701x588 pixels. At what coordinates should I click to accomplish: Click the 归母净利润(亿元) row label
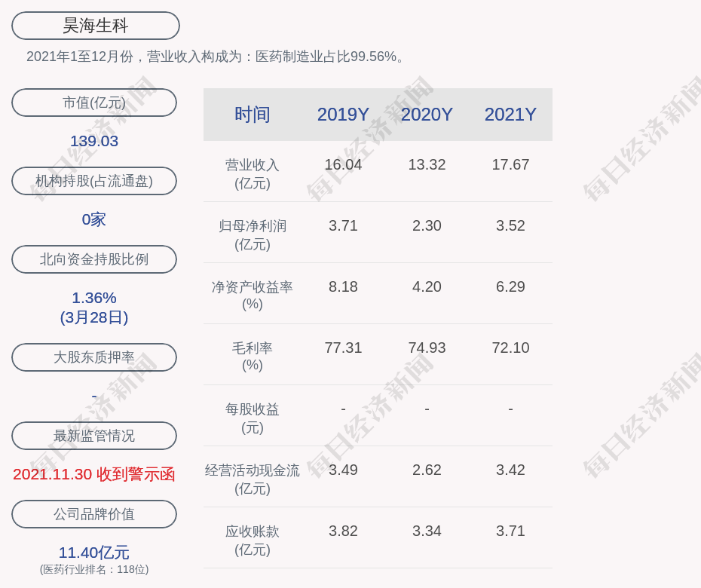[x=253, y=235]
